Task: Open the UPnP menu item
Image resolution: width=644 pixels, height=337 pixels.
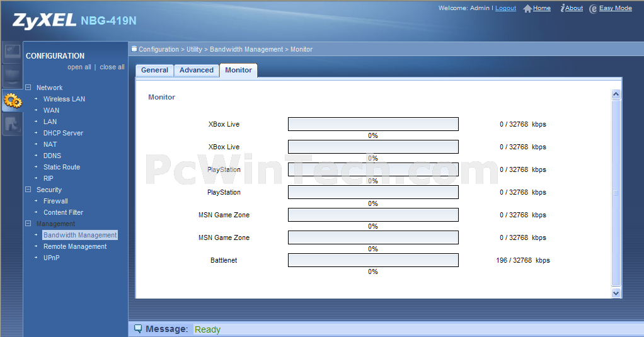Action: (x=51, y=258)
